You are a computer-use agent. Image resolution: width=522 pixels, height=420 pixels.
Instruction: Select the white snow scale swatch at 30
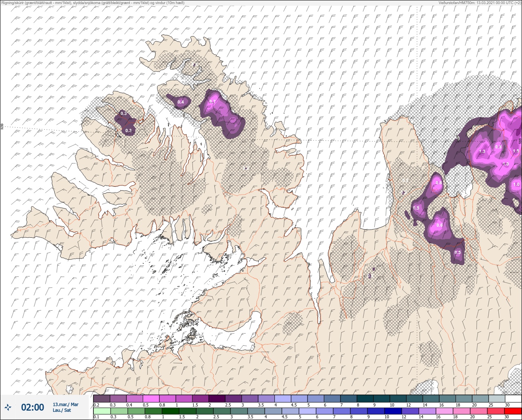tap(513, 398)
